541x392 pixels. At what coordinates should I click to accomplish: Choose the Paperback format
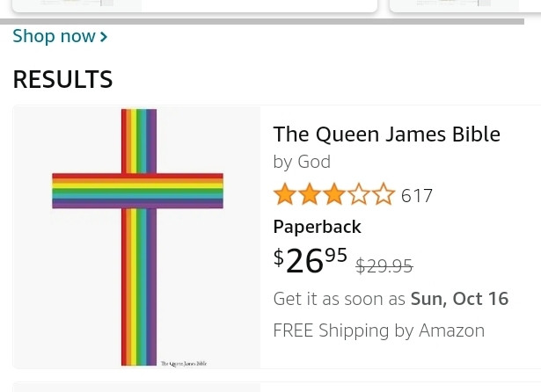[x=317, y=227]
